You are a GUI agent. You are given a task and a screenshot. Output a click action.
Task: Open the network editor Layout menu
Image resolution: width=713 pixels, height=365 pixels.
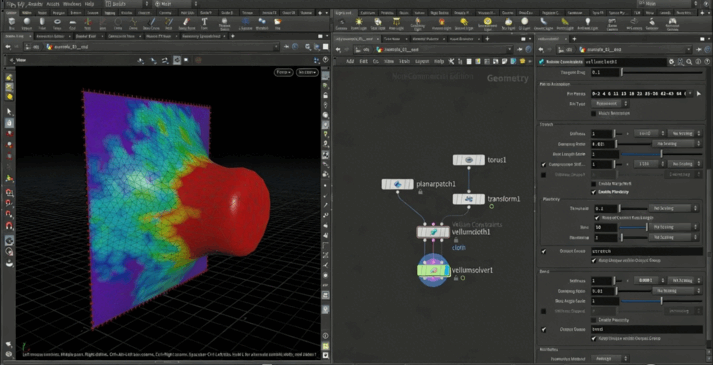422,61
